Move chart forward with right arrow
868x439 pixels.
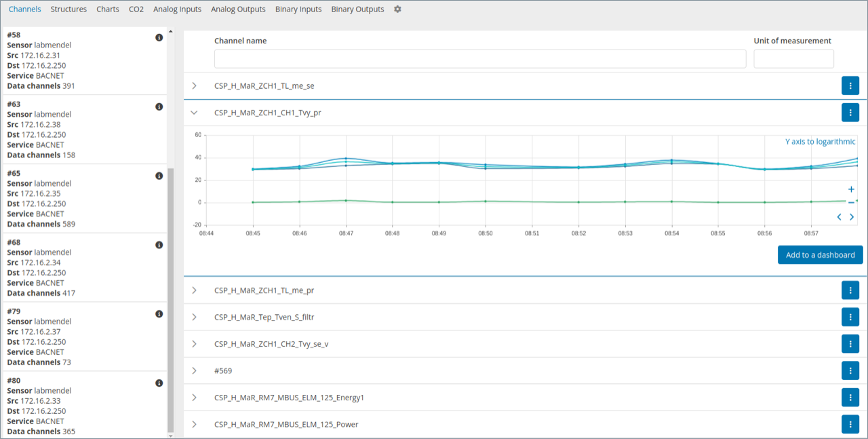pyautogui.click(x=852, y=217)
